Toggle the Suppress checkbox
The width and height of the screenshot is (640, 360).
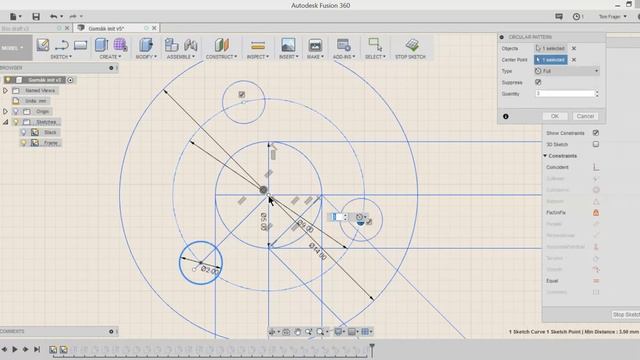click(538, 82)
